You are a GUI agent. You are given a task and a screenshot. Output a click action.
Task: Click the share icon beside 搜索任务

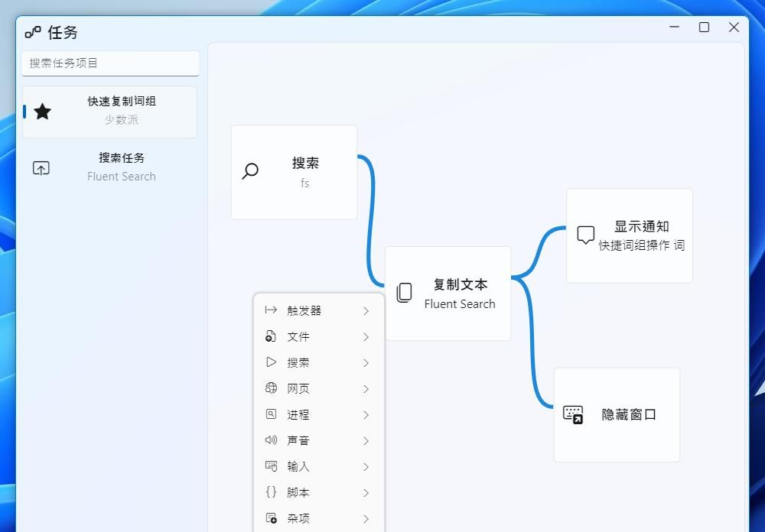pyautogui.click(x=41, y=167)
